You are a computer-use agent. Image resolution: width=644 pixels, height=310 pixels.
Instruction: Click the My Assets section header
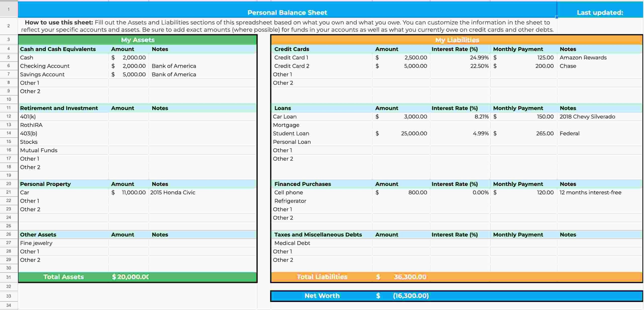[x=138, y=40]
